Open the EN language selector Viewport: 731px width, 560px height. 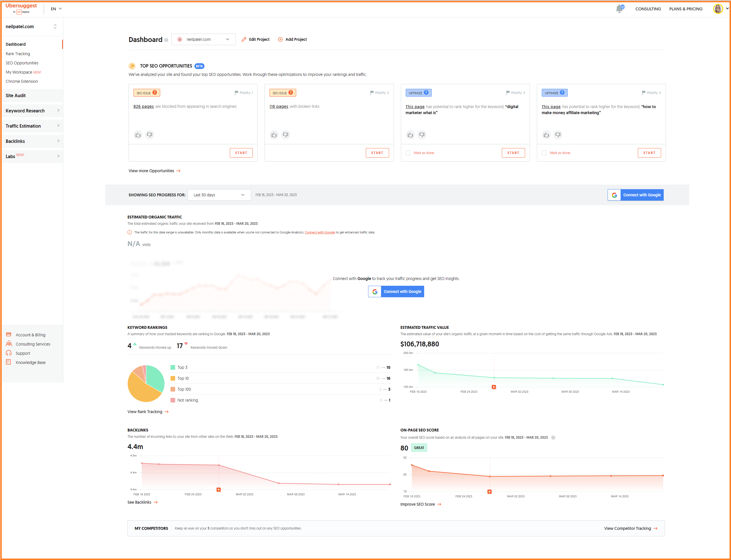point(56,9)
